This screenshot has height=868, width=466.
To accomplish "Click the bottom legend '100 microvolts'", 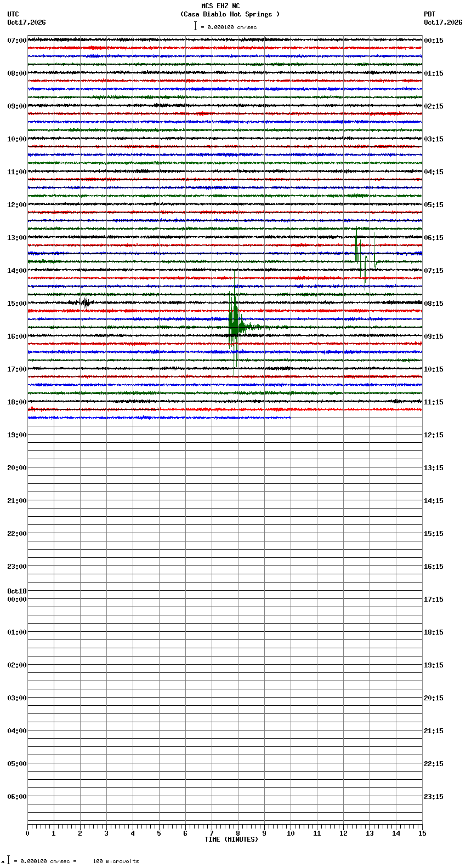I will click(x=116, y=861).
